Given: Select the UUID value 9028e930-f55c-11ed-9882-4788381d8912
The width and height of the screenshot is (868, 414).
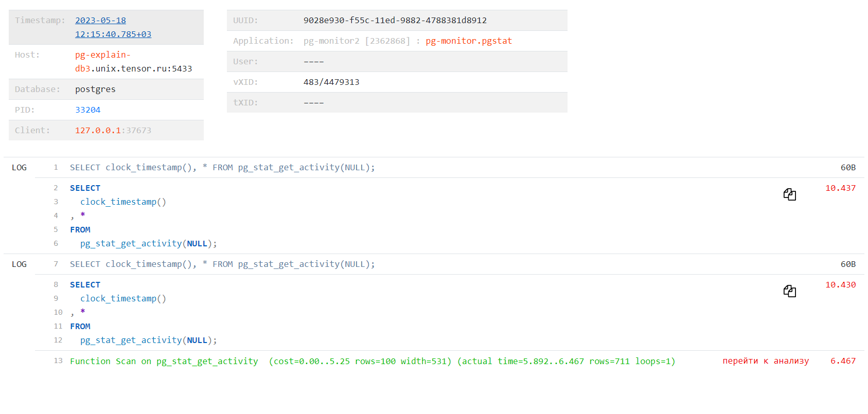Looking at the screenshot, I should 395,21.
